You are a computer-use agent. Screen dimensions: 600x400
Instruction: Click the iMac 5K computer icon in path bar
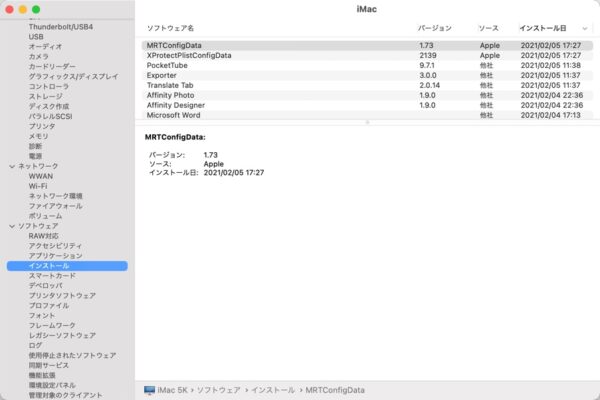click(149, 390)
